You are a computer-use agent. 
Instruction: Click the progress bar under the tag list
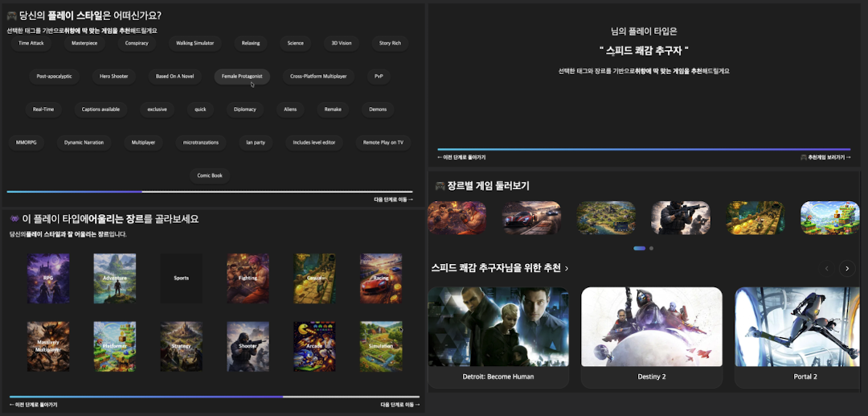coord(210,192)
